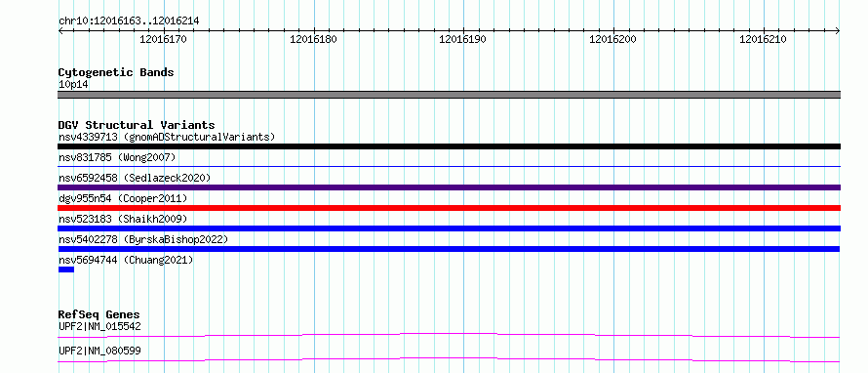Click the magenta UPF2 NM_080599 gene line
Image resolution: width=868 pixels, height=373 pixels.
449,359
